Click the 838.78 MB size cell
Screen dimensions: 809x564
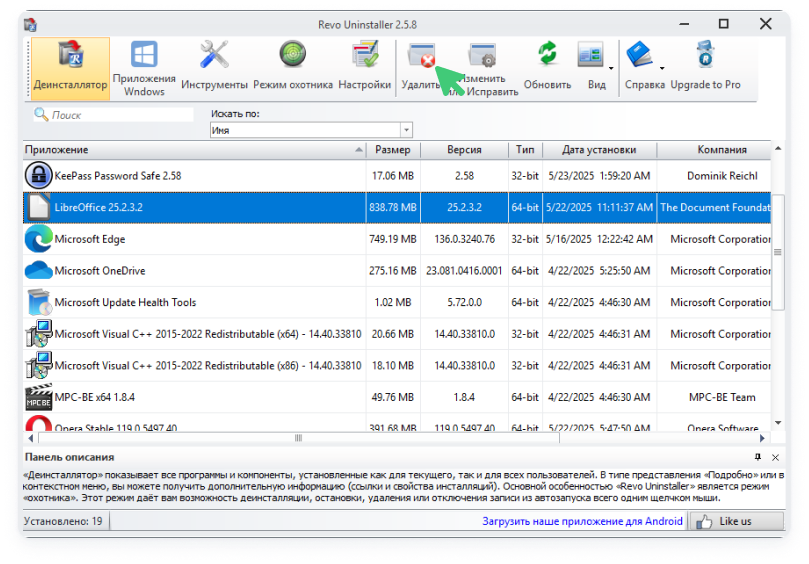click(x=393, y=207)
